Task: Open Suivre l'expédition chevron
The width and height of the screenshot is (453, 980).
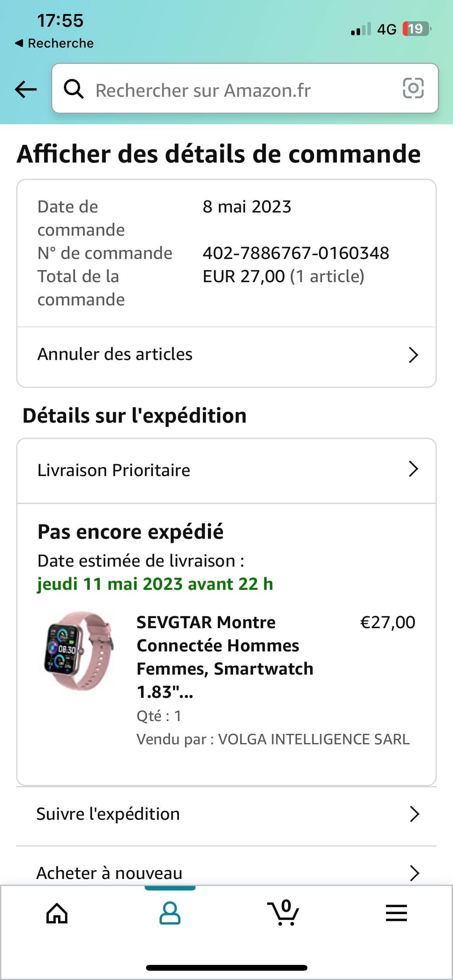Action: (x=414, y=814)
